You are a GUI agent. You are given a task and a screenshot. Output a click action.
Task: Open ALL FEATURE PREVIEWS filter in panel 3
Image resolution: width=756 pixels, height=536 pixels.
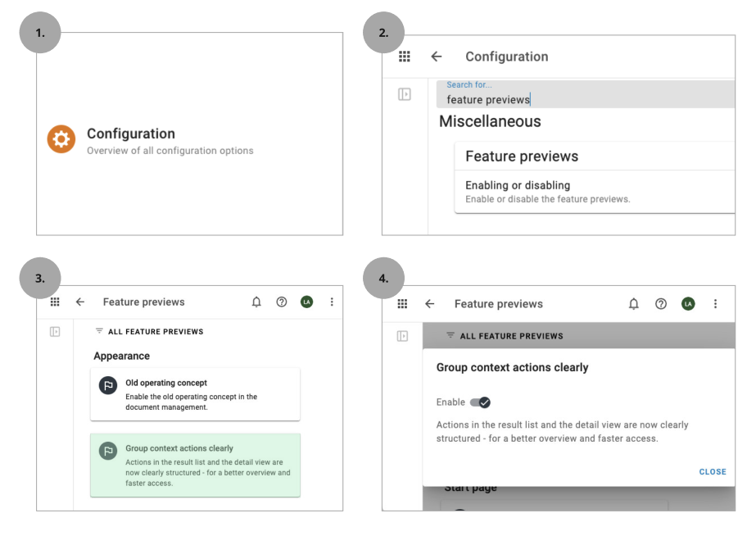[149, 331]
